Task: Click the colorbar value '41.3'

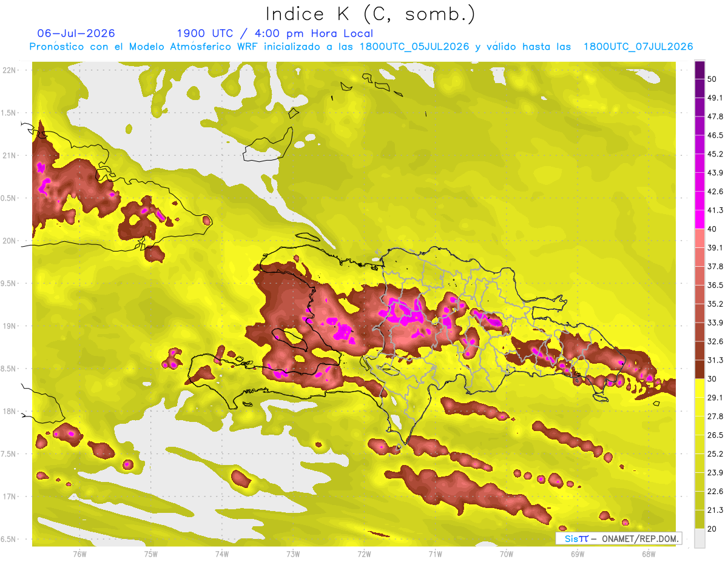Action: 715,210
